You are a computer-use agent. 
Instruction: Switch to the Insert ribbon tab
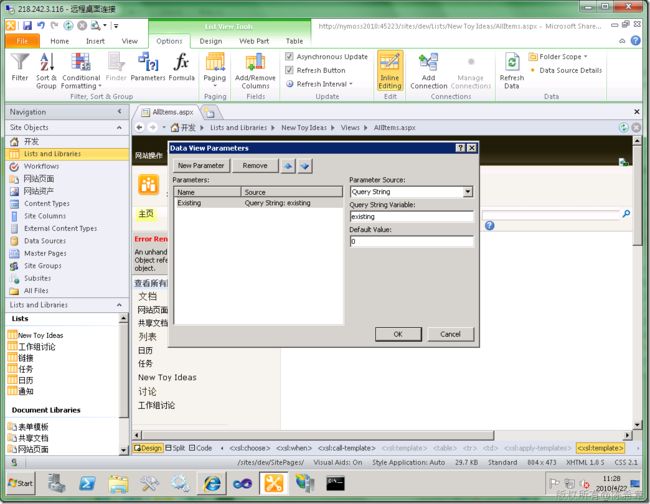(95, 41)
